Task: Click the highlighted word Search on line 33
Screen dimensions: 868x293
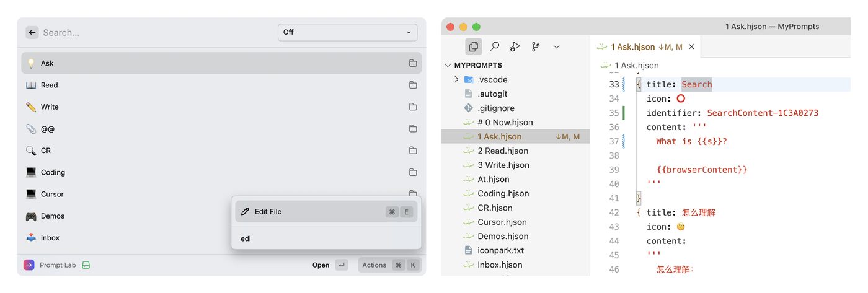Action: coord(697,84)
